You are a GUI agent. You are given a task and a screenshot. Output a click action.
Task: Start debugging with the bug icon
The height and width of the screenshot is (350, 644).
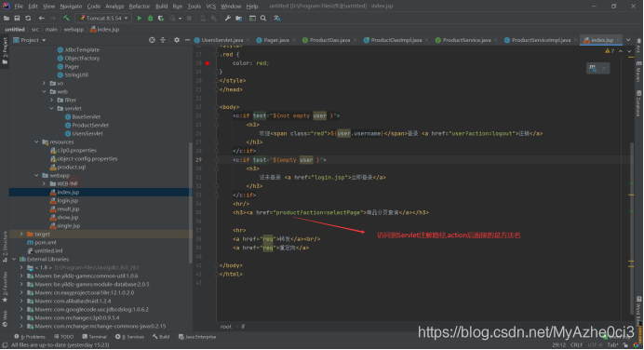pos(151,18)
